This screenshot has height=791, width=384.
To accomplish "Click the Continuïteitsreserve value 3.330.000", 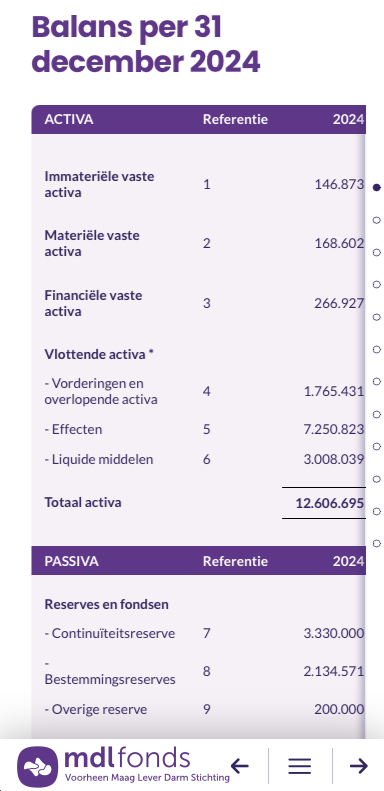I will coord(334,633).
